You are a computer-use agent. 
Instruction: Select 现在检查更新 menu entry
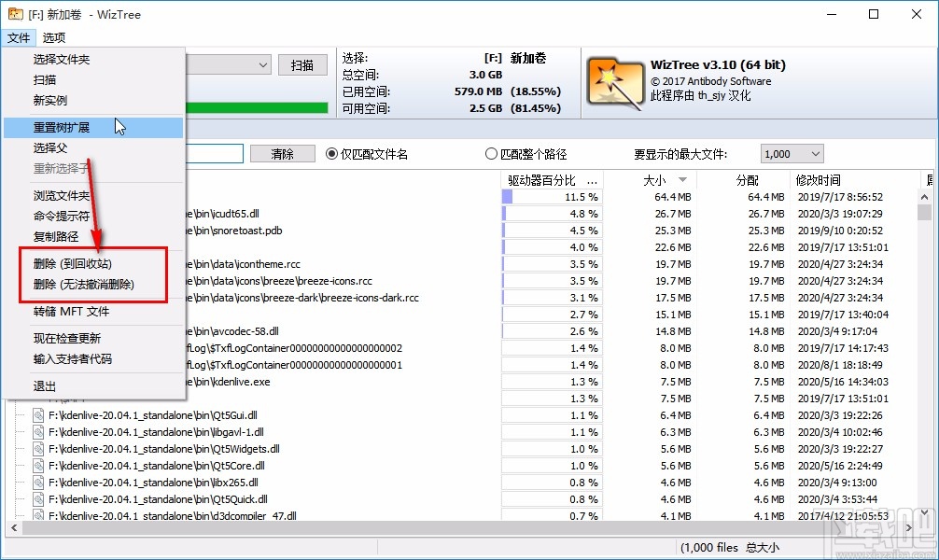tap(92, 339)
